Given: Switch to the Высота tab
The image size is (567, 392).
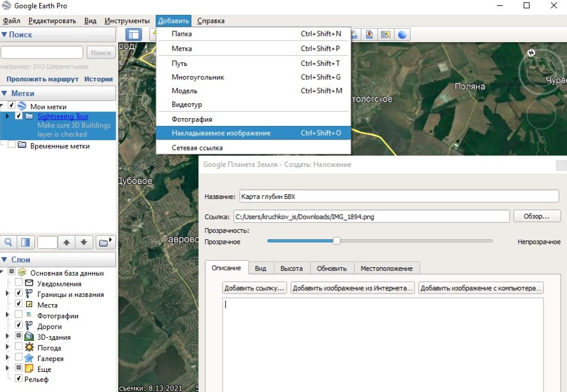Looking at the screenshot, I should coord(292,268).
